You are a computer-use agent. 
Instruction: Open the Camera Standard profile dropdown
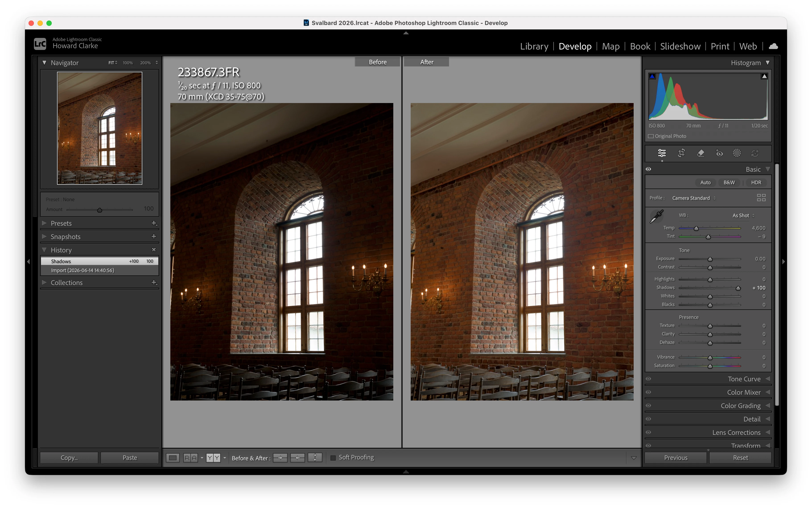[x=694, y=198]
